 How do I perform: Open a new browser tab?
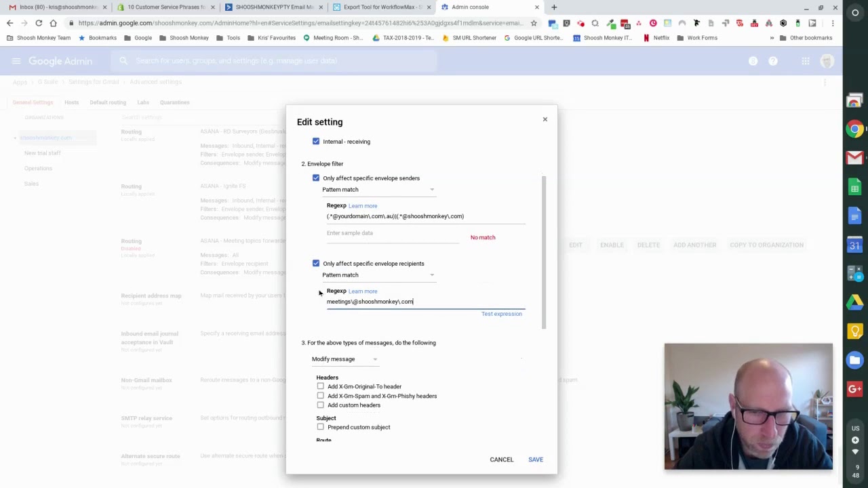coord(554,7)
